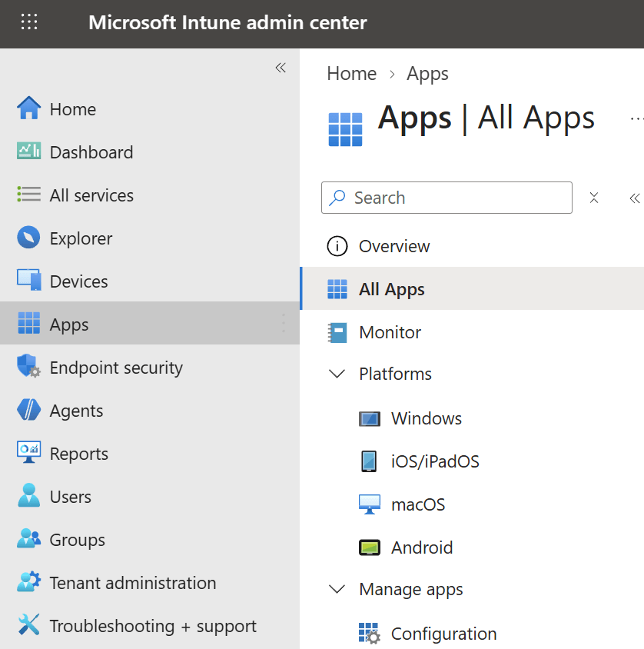Image resolution: width=644 pixels, height=649 pixels.
Task: Open the Monitor notebook icon
Action: [x=337, y=332]
